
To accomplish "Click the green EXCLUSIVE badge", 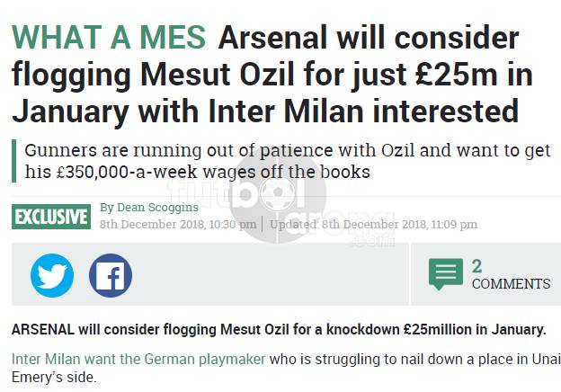I will click(x=51, y=217).
